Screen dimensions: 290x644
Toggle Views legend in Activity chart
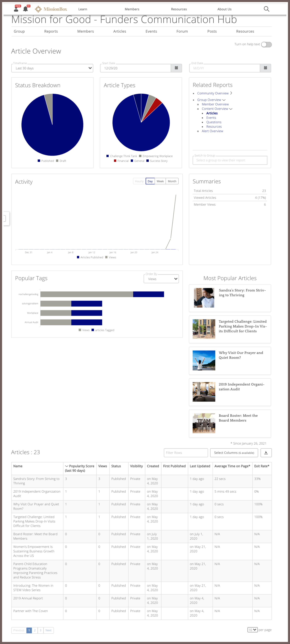pos(111,257)
